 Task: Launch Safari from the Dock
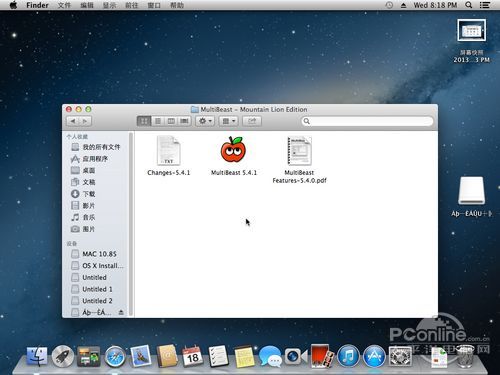[115, 357]
